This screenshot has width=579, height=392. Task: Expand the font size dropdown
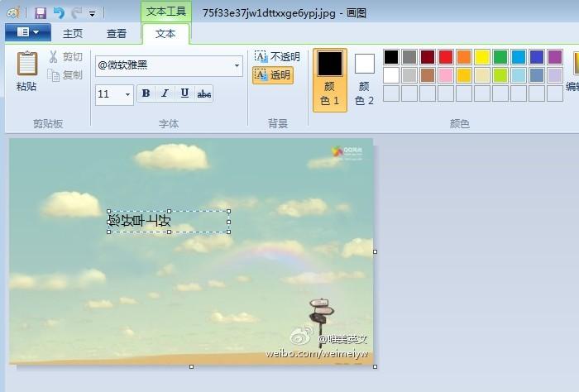coord(127,94)
